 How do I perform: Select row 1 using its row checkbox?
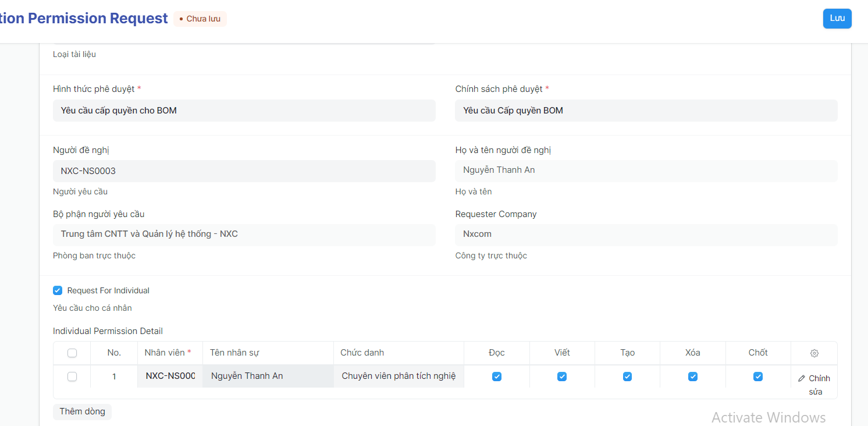tap(72, 377)
